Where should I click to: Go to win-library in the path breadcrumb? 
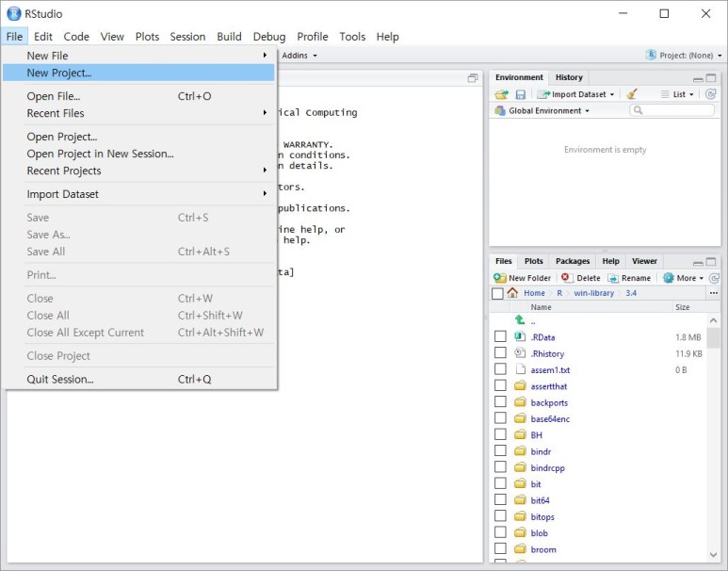click(x=594, y=293)
